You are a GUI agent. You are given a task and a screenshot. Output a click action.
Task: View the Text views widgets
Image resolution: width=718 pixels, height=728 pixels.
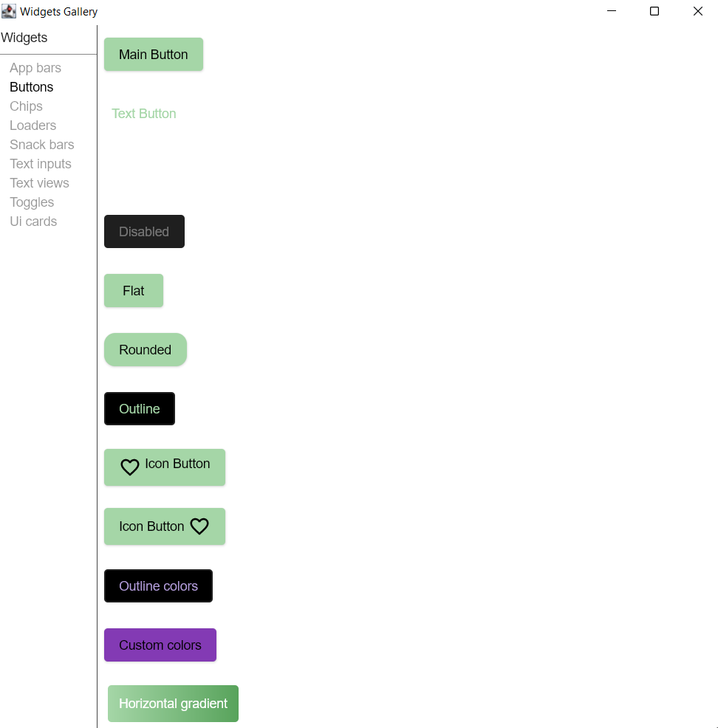[x=39, y=182]
